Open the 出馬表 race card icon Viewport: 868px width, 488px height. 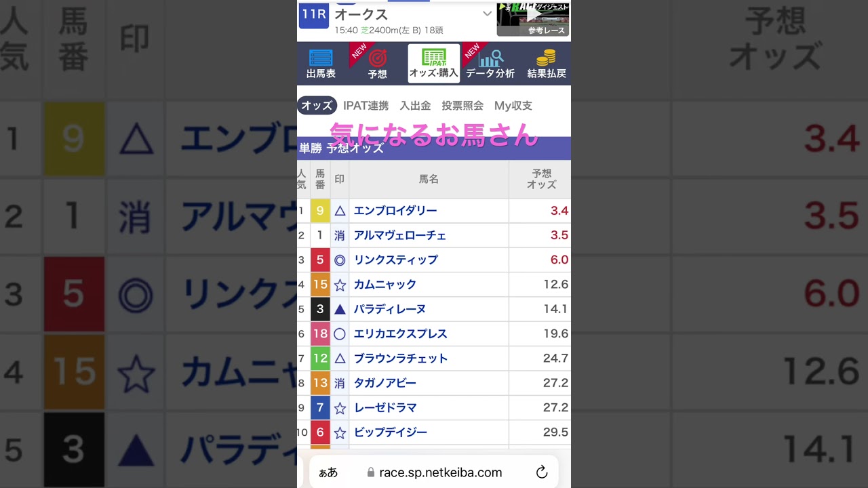click(x=320, y=63)
